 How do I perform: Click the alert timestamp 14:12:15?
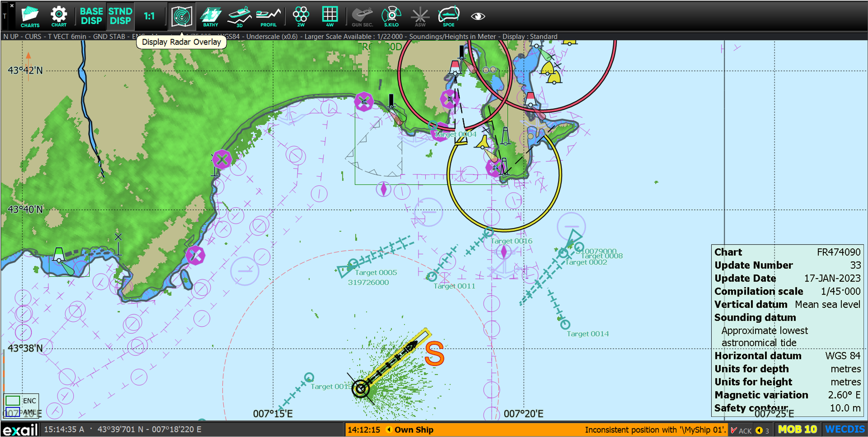click(364, 430)
